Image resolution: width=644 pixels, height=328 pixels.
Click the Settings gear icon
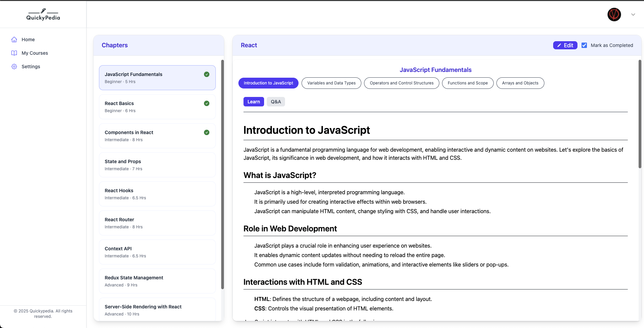click(x=14, y=67)
